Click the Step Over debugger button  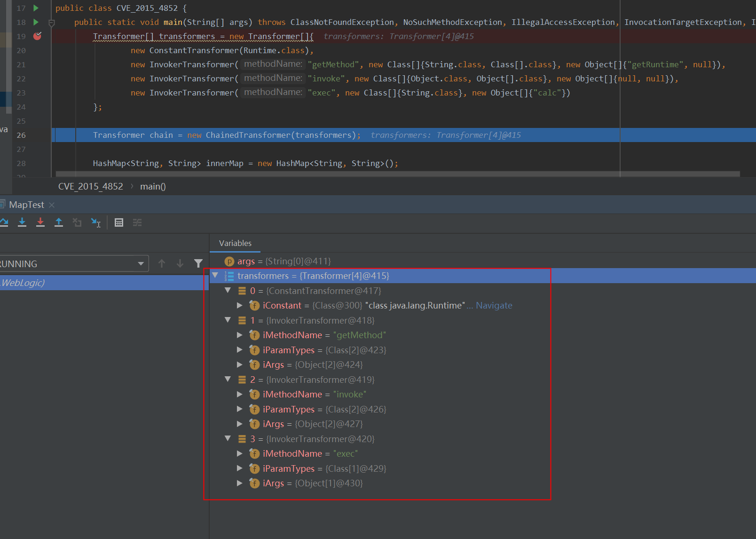(x=4, y=222)
